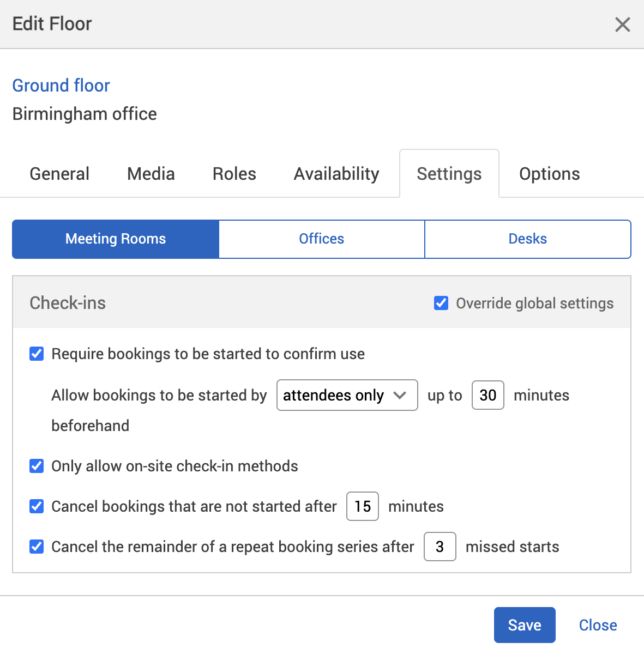Screen dimensions: 644x649
Task: Dismiss the dialog with the X icon
Action: pos(622,25)
